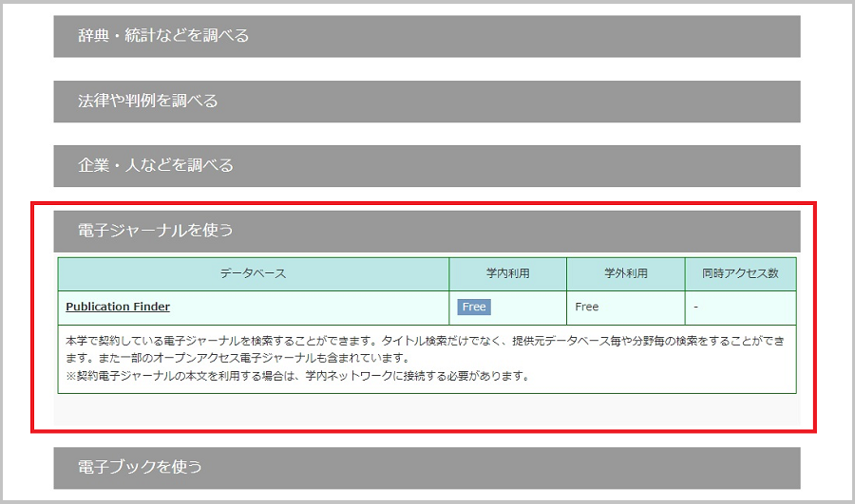Expand the 辞典・統計などを調べる section
The image size is (855, 504).
(427, 36)
